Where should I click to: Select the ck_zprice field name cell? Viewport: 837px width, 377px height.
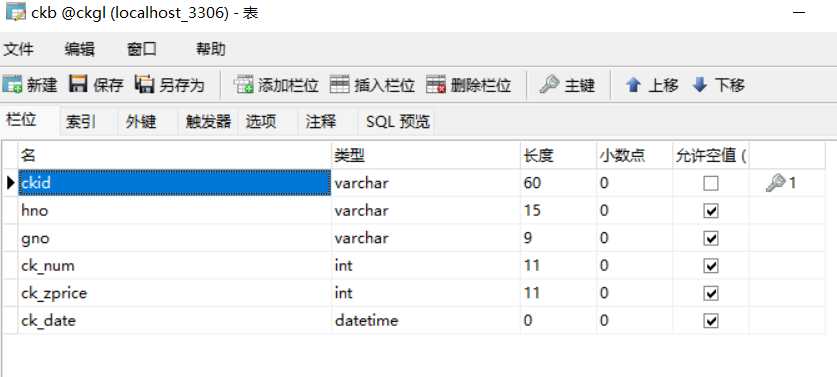tap(175, 293)
